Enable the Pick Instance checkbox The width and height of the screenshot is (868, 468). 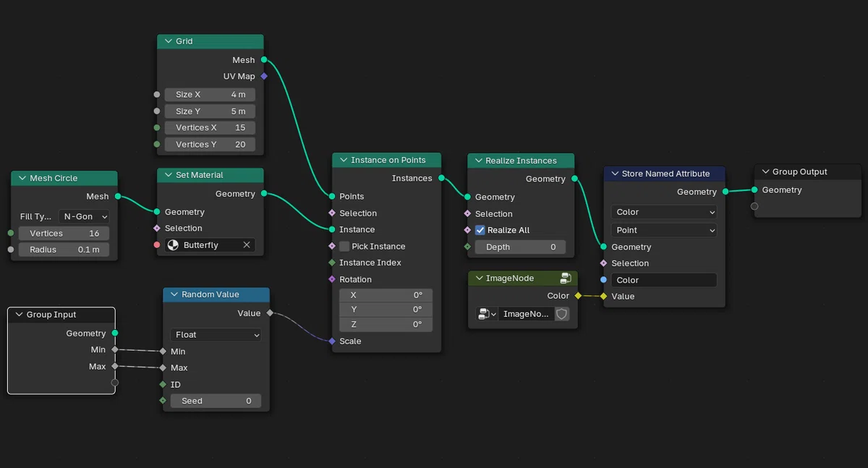(344, 246)
